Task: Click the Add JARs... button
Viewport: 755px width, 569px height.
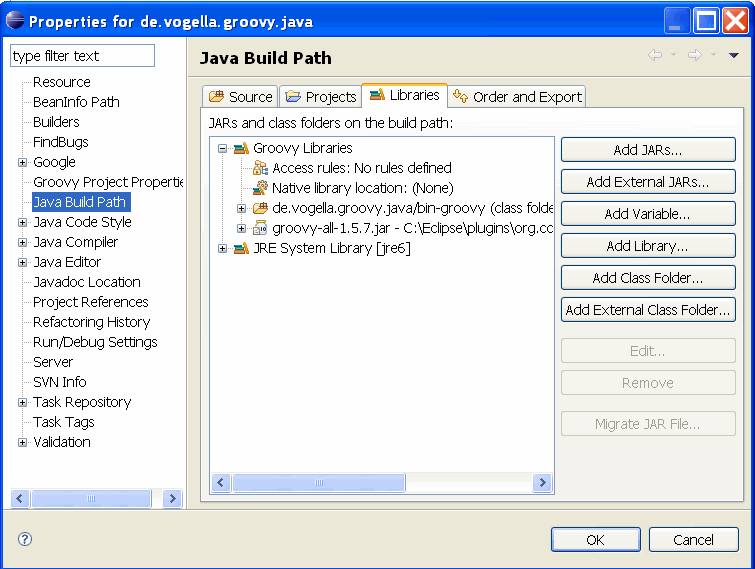Action: 648,150
